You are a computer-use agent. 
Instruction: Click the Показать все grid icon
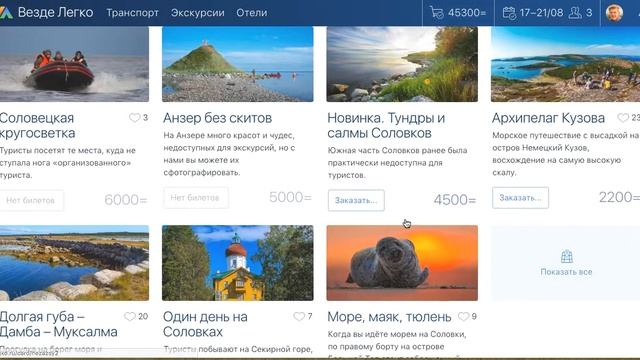pyautogui.click(x=567, y=256)
